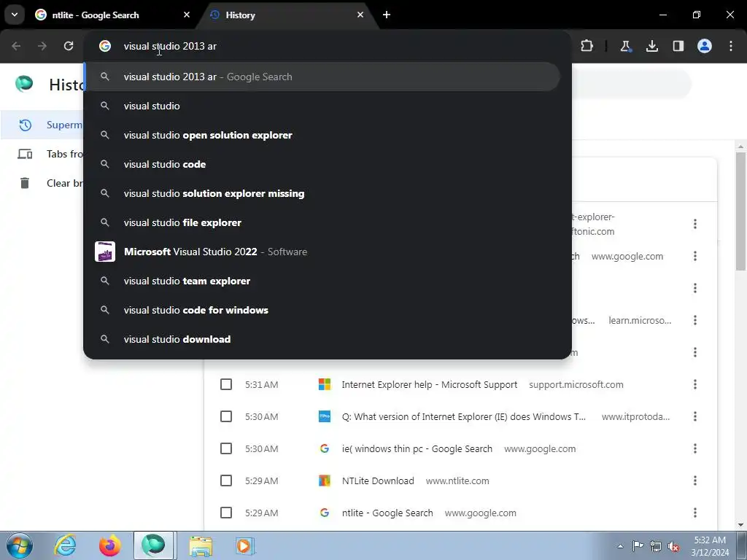Open more actions for softonic.com entry
This screenshot has width=747, height=560.
coord(695,224)
